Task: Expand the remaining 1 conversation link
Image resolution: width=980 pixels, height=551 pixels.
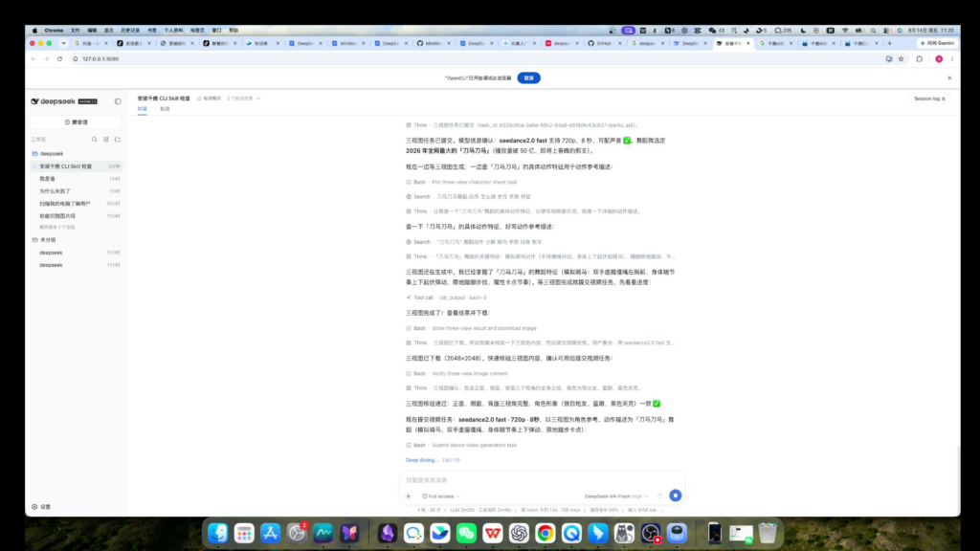Action: [x=56, y=228]
